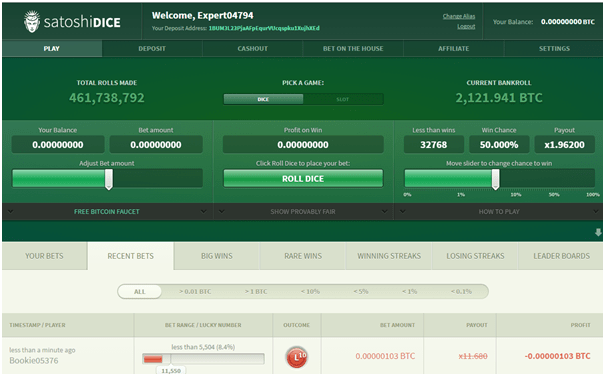Screen dimensions: 605x376
Task: Expand Show Provably Fair section
Action: 303,212
